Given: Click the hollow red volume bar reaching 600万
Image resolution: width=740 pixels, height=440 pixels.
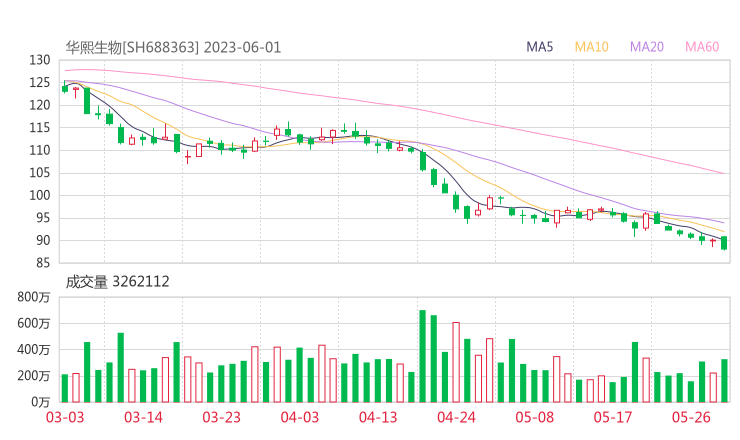Looking at the screenshot, I should (456, 363).
